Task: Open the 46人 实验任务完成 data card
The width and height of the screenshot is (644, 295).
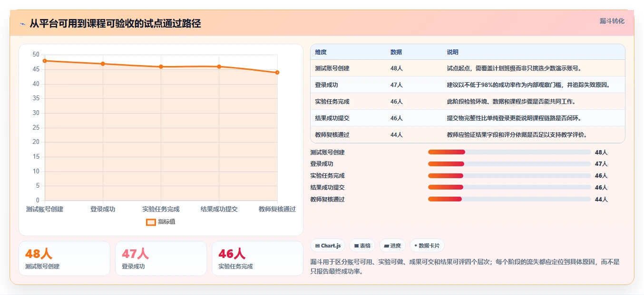Action: point(257,258)
